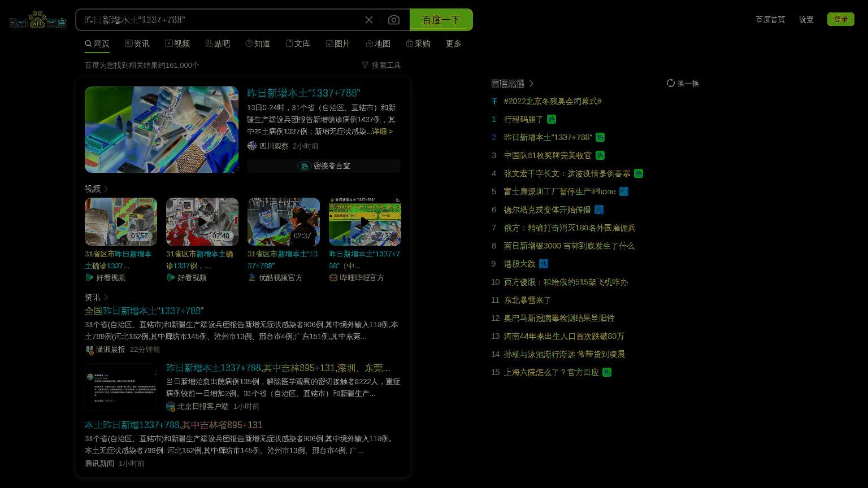Switch to the 视频 tab
This screenshot has width=868, height=488.
(x=177, y=43)
